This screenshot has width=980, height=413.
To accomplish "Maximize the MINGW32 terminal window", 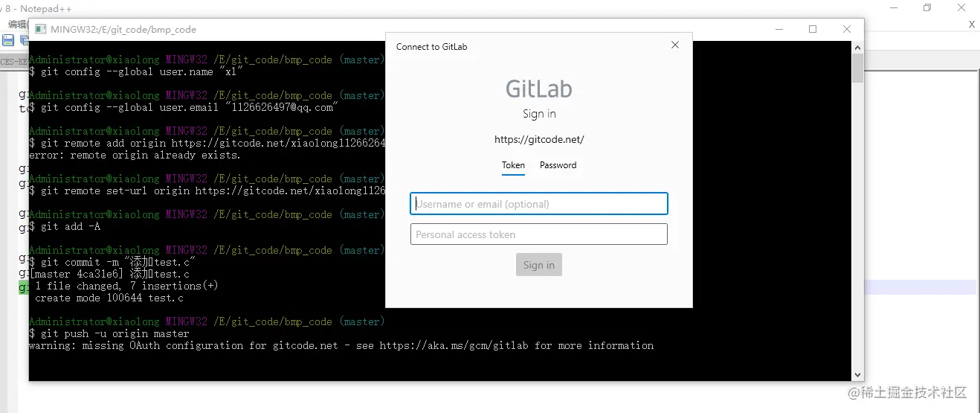I will click(813, 29).
